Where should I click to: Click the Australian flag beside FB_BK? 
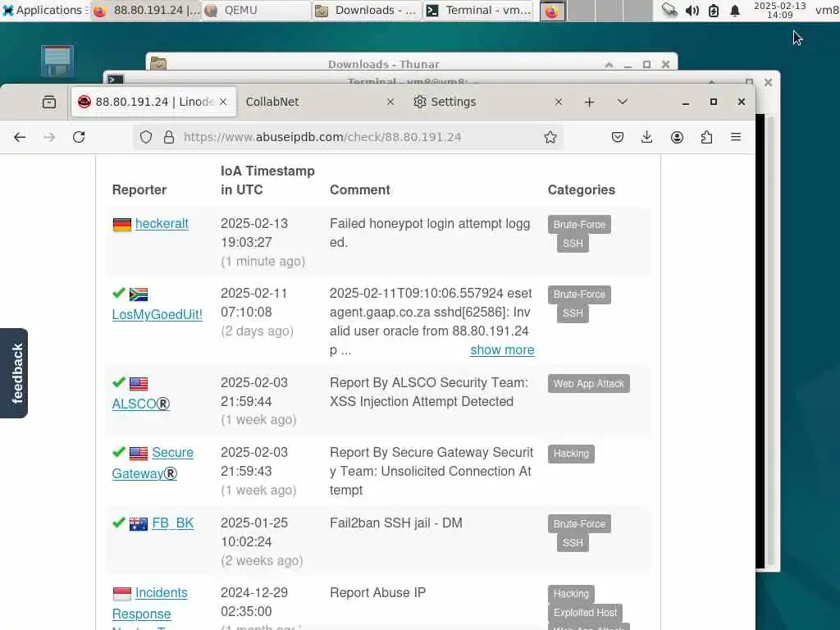(139, 524)
